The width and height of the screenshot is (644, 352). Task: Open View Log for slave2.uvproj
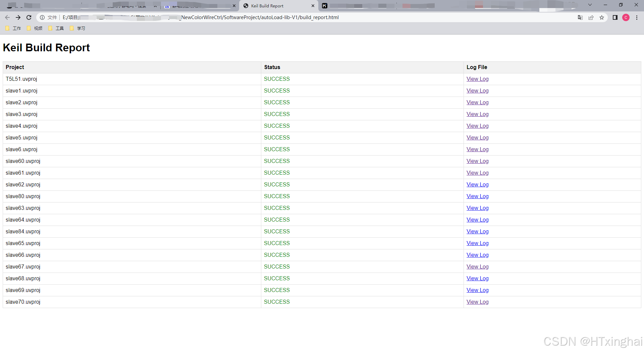(x=477, y=103)
